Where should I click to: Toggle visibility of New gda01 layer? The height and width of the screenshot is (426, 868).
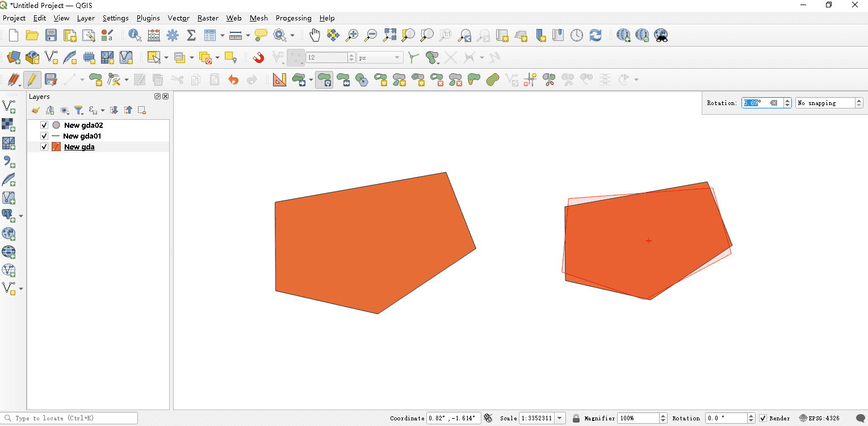tap(44, 136)
